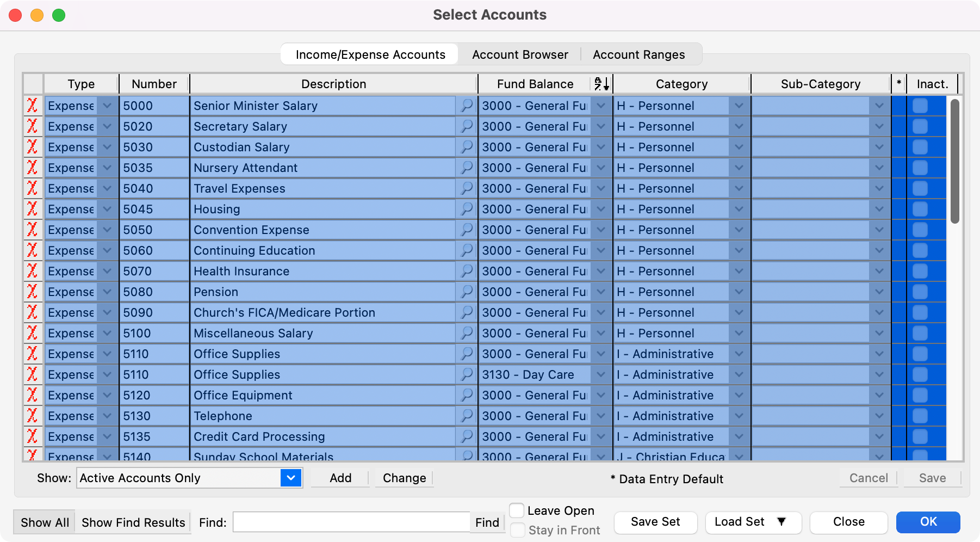The height and width of the screenshot is (542, 980).
Task: Open the Show accounts filter dropdown
Action: pos(291,478)
